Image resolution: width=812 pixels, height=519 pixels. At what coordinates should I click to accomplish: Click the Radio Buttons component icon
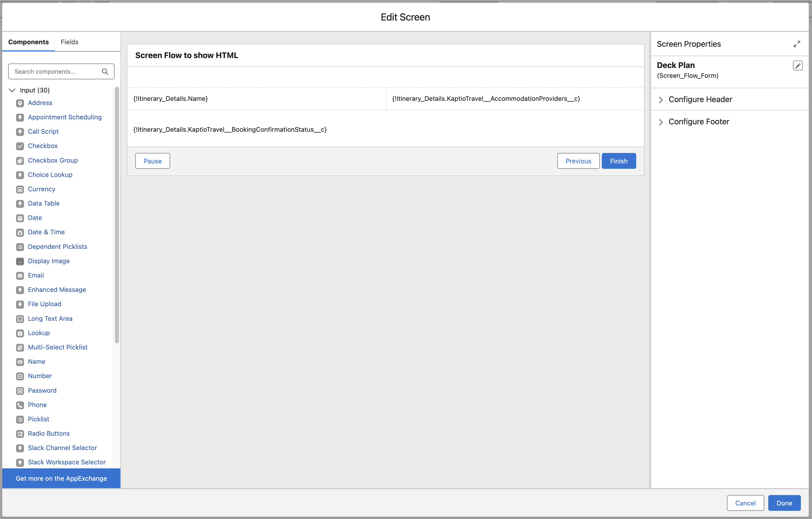tap(20, 434)
